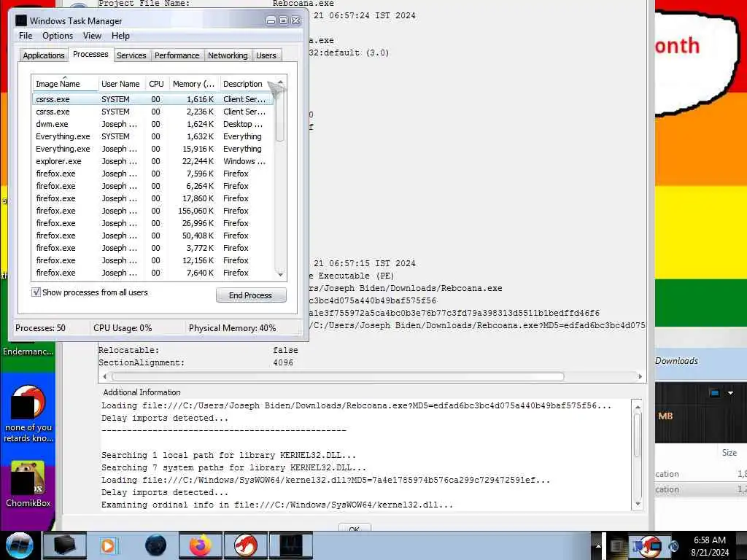
Task: Click the black box taskbar program icon
Action: point(65,545)
